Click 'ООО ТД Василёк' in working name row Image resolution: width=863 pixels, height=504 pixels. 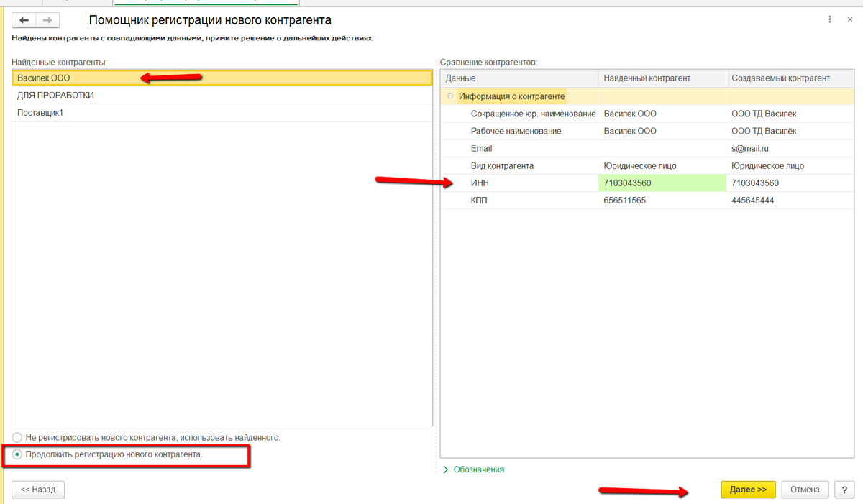764,131
